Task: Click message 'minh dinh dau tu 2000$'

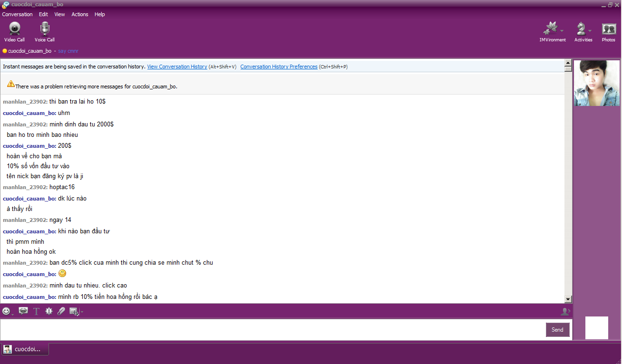Action: pos(81,125)
